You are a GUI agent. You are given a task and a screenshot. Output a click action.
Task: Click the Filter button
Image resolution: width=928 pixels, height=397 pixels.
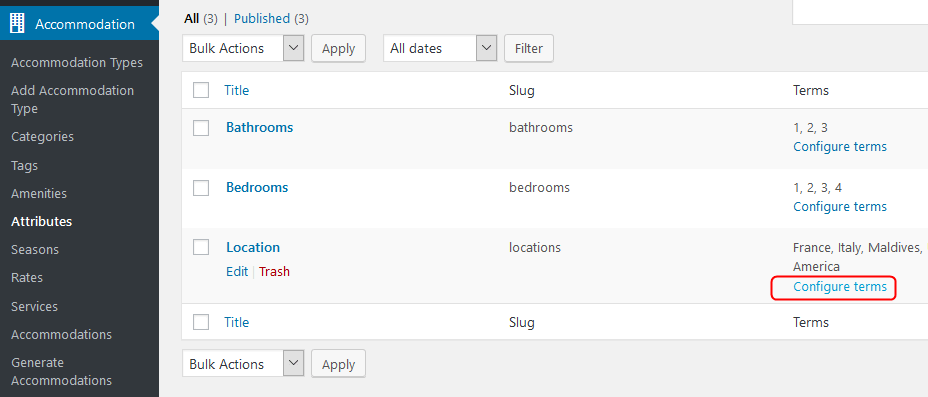(x=529, y=49)
